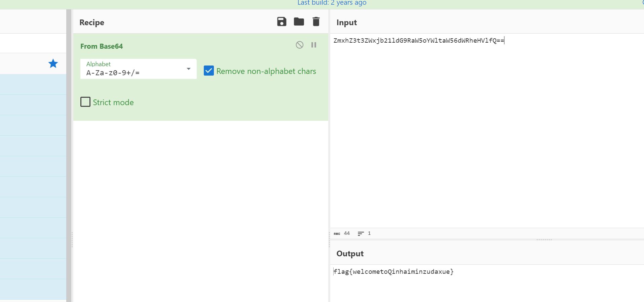
Task: Enable the Strict mode checkbox
Action: [x=85, y=102]
